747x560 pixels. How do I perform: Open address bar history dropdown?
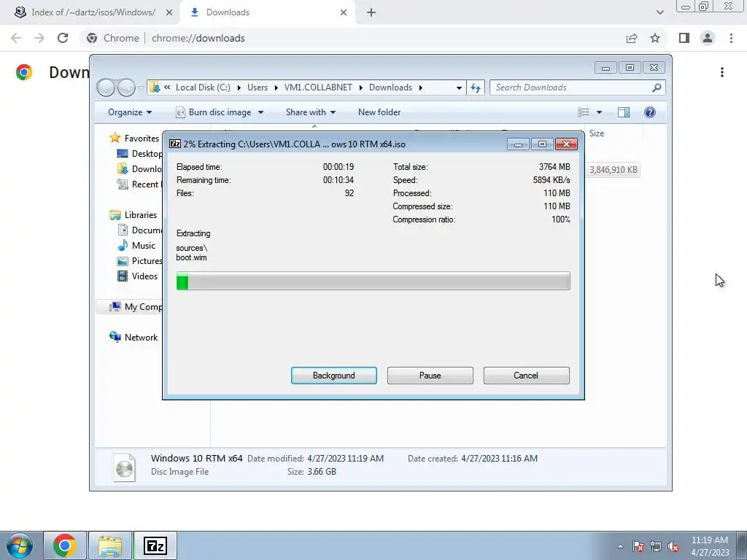pos(459,87)
